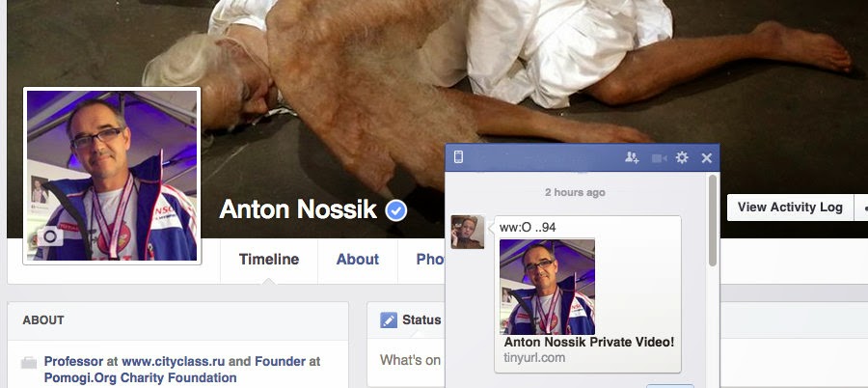Screen dimensions: 868x388
Task: Open the www.cityclass.ru link
Action: coord(174,361)
